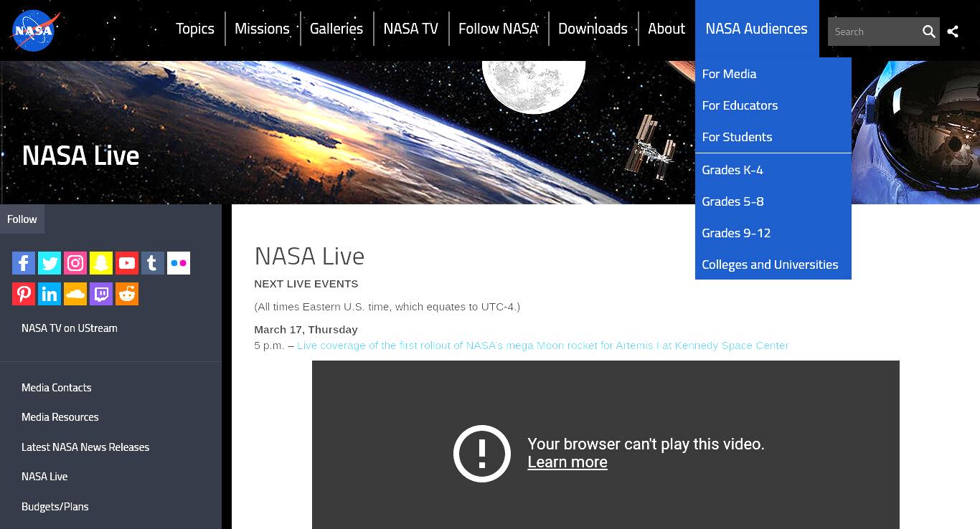Collapse the NASA Audiences dropdown

(757, 29)
